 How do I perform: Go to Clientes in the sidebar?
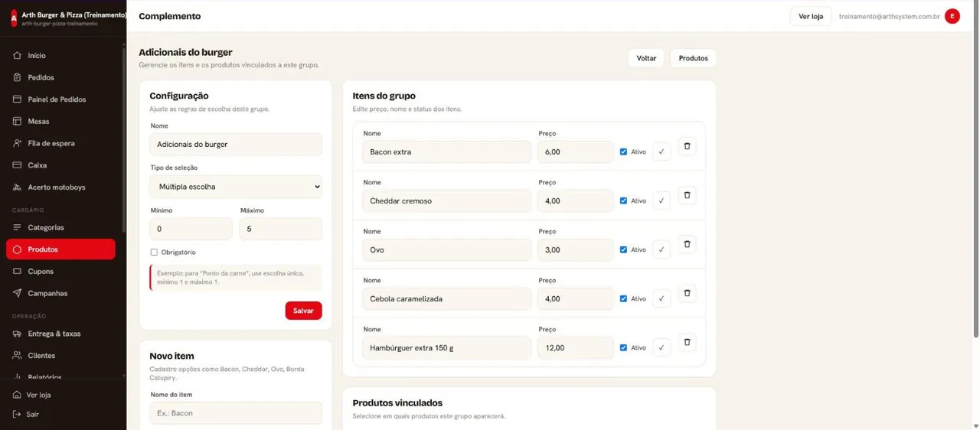click(x=60, y=356)
